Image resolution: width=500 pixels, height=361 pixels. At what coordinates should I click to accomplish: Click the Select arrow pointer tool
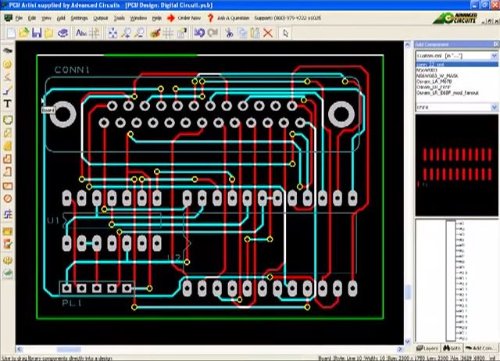pos(285,33)
